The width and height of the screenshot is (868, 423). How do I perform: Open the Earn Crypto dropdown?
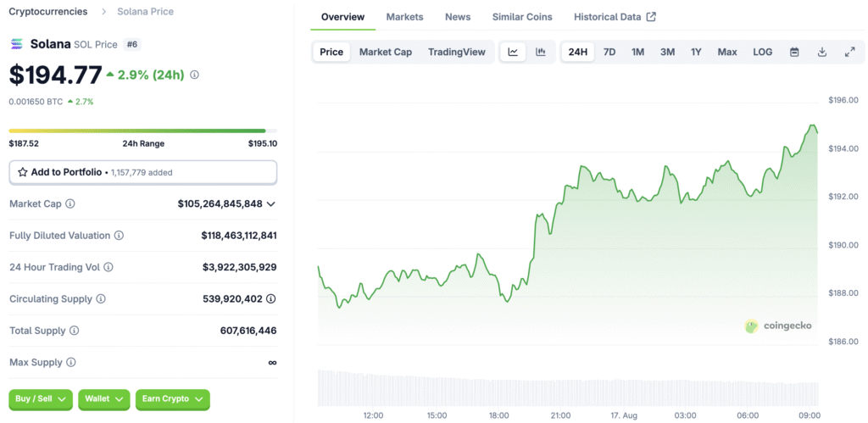click(172, 398)
